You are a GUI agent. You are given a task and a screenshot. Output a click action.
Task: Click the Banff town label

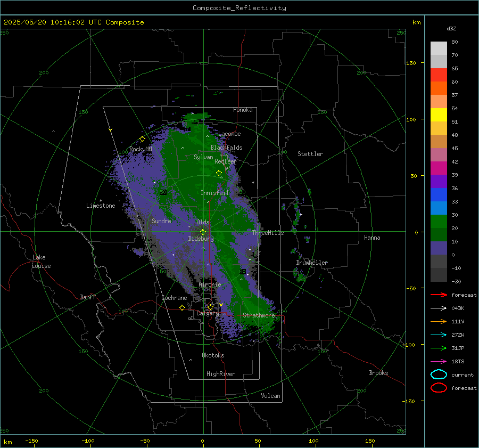click(x=88, y=297)
